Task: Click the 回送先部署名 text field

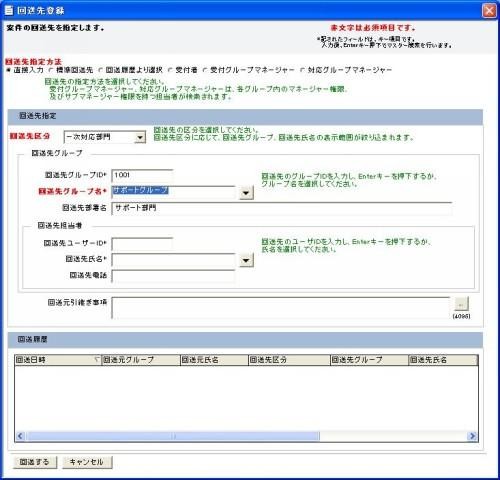Action: pyautogui.click(x=282, y=208)
